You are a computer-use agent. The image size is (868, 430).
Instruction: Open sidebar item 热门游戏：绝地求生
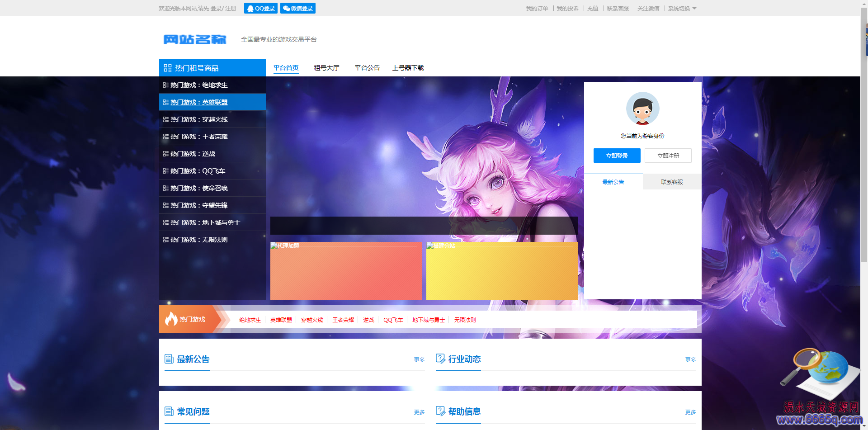click(212, 85)
